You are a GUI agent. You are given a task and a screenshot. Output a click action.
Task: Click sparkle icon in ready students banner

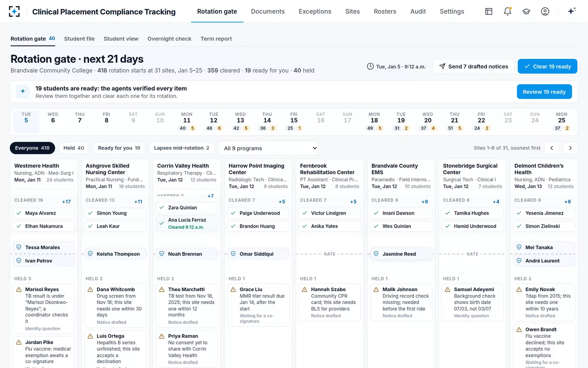tap(23, 92)
